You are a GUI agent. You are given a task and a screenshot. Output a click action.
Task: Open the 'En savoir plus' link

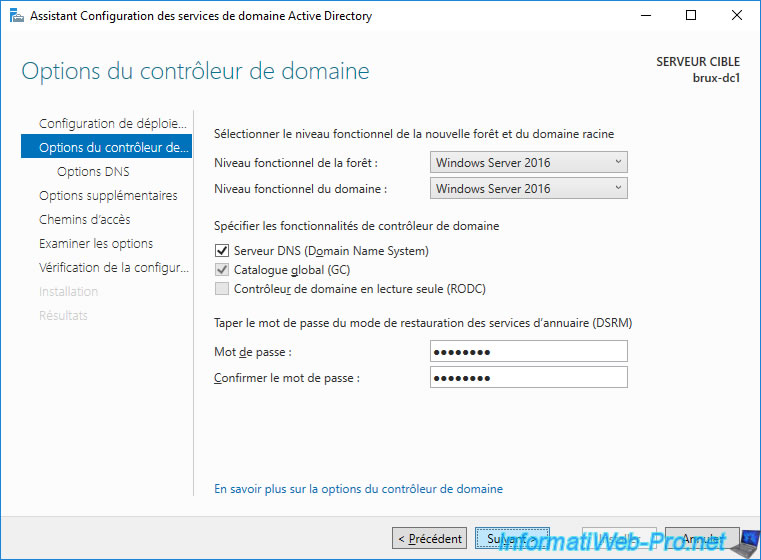click(x=358, y=489)
